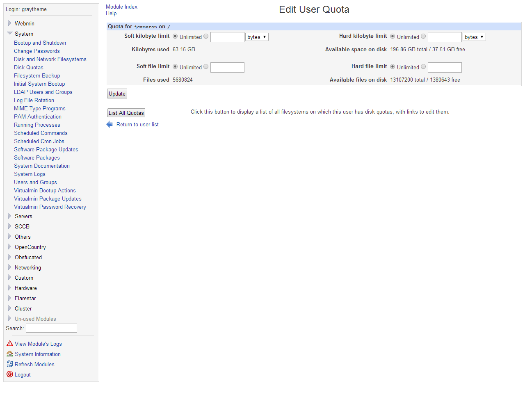Image resolution: width=525 pixels, height=420 pixels.
Task: Select Unlimited for soft kilobyte limit
Action: (x=175, y=37)
